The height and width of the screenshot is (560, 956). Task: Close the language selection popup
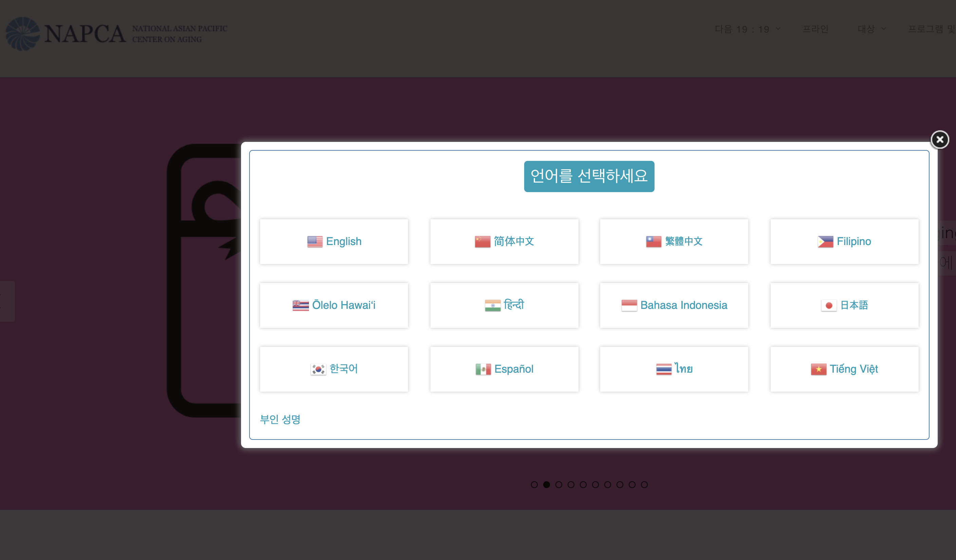939,139
